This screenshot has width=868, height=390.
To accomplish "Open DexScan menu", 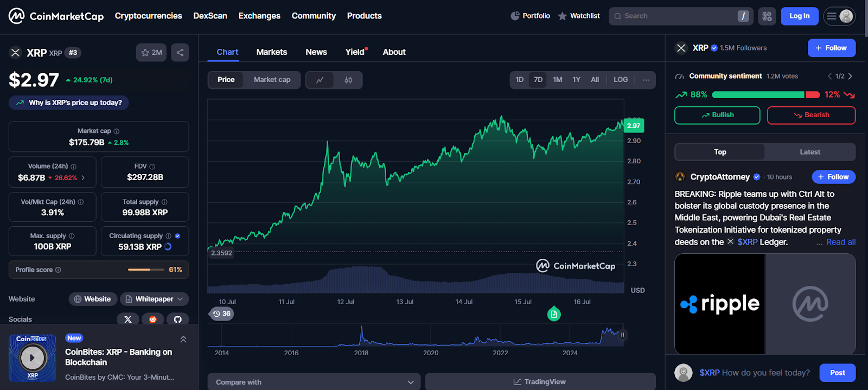I will pyautogui.click(x=210, y=16).
